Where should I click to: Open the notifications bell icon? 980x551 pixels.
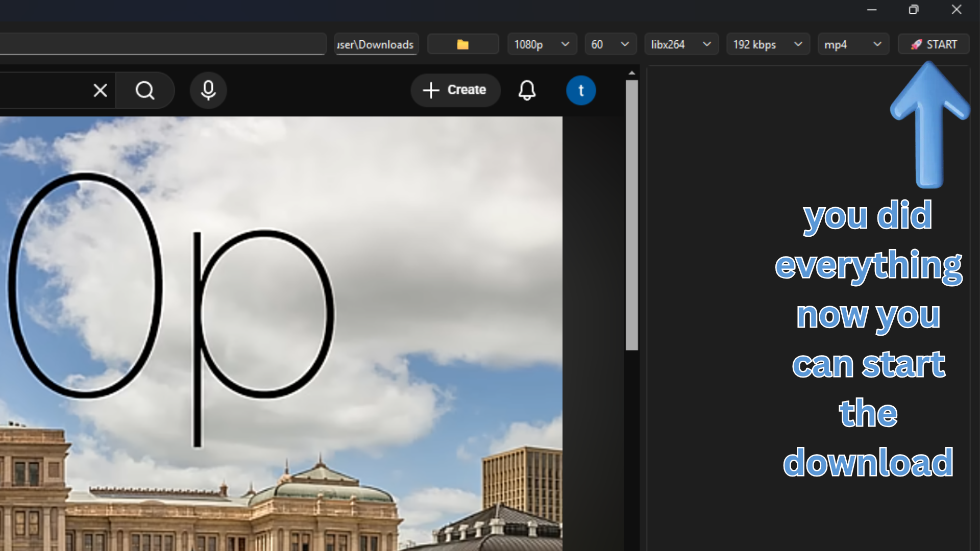point(527,90)
